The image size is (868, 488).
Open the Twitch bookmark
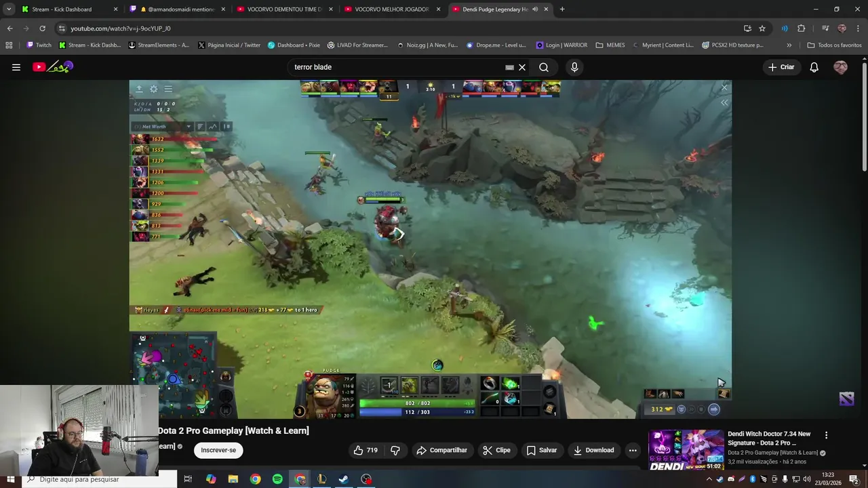click(x=39, y=45)
